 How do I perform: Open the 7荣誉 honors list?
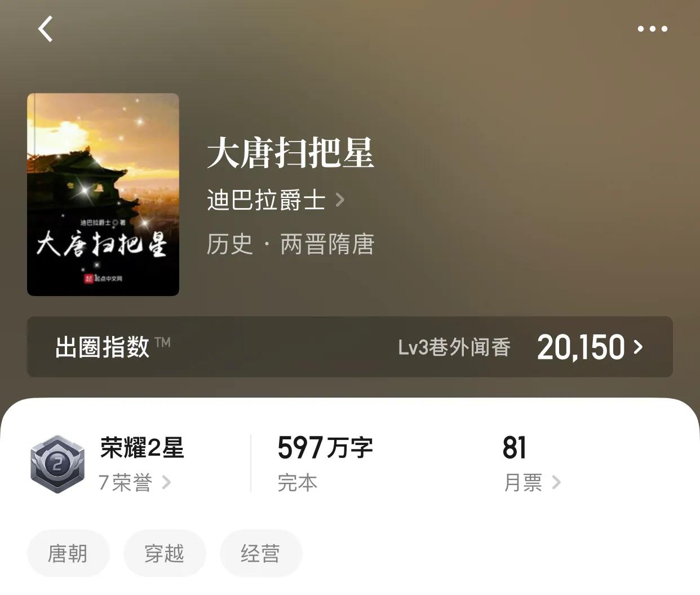coord(125,483)
